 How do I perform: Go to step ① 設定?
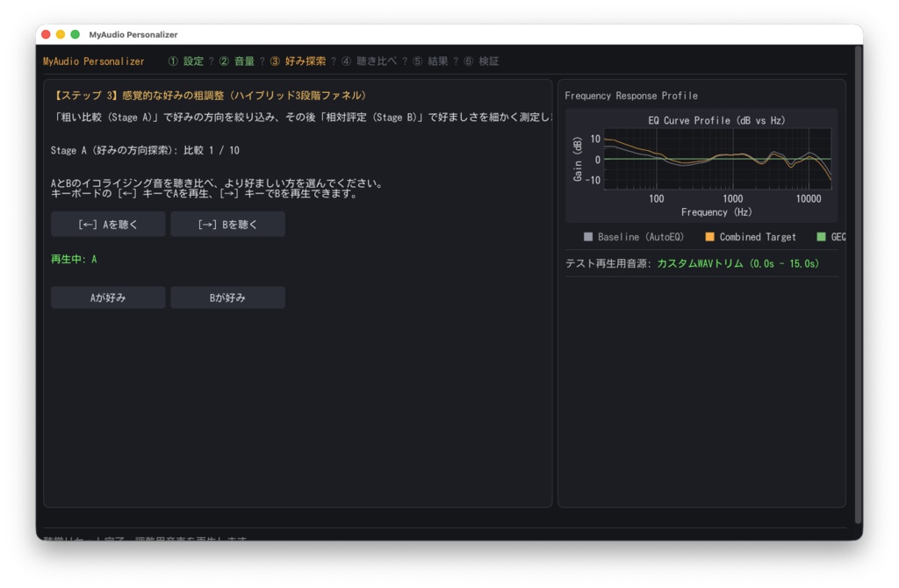pos(186,61)
